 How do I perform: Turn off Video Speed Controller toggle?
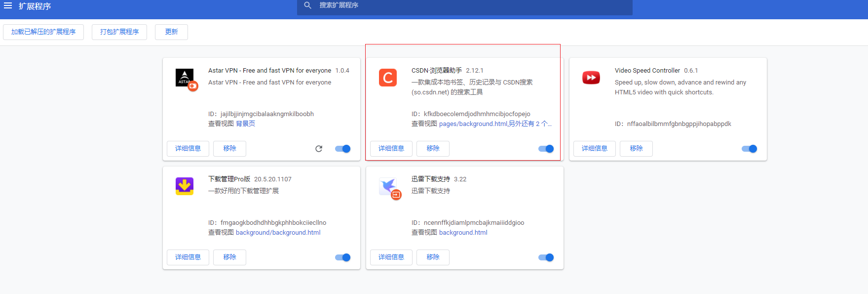tap(750, 149)
